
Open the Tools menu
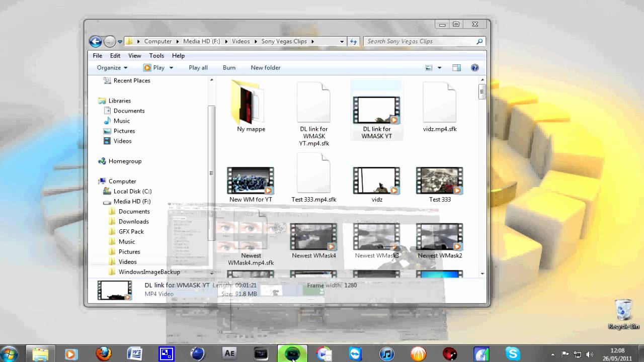coord(156,55)
